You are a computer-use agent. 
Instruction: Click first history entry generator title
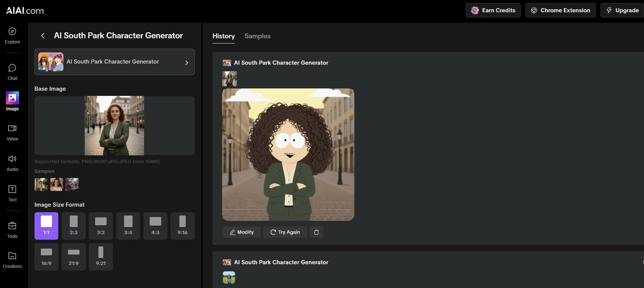click(x=281, y=63)
